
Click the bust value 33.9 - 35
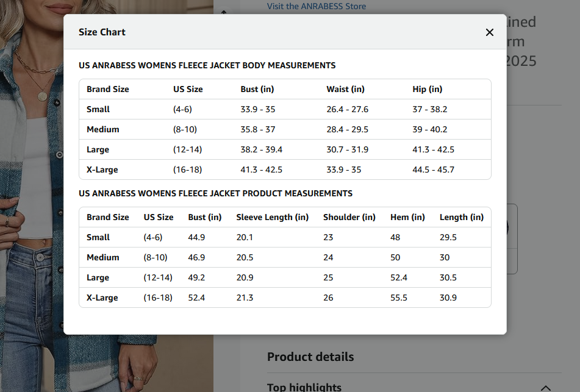pos(258,110)
